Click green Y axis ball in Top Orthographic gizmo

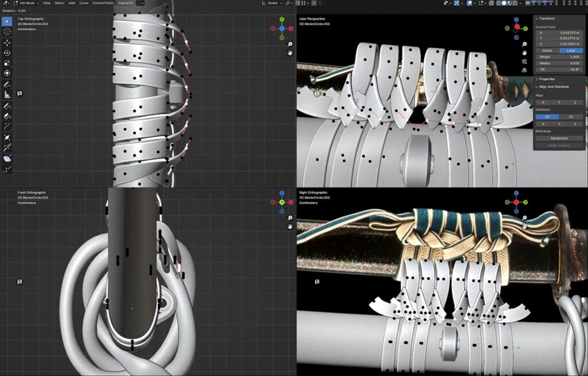click(281, 20)
